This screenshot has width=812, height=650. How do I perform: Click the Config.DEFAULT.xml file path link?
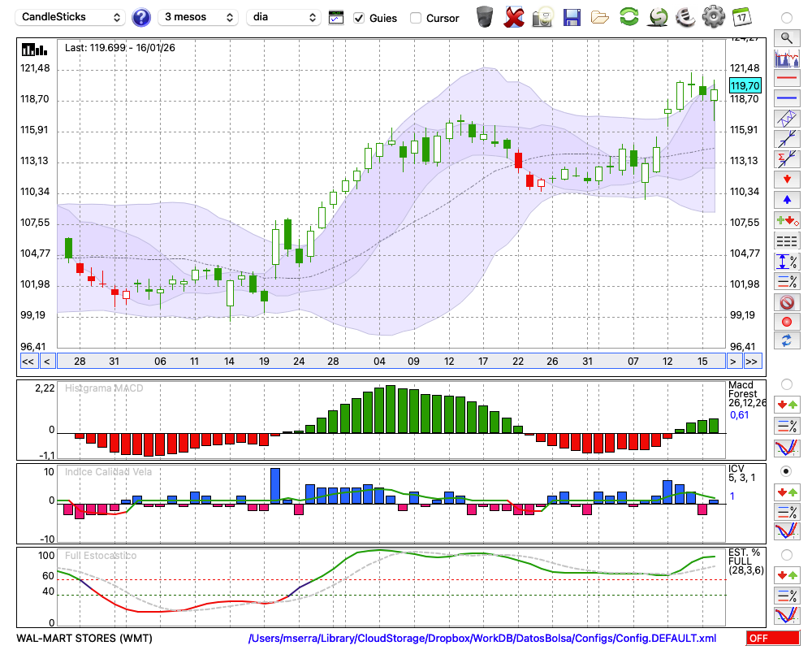[x=482, y=638]
